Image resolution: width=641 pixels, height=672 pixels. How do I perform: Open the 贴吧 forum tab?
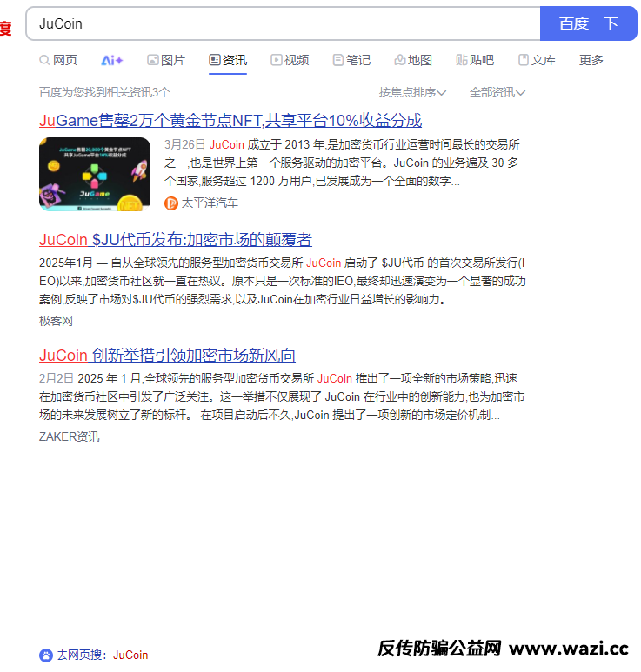tap(475, 60)
